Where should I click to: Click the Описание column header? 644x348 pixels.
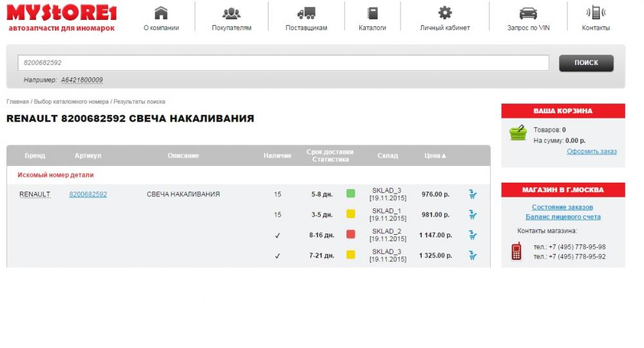click(x=183, y=156)
